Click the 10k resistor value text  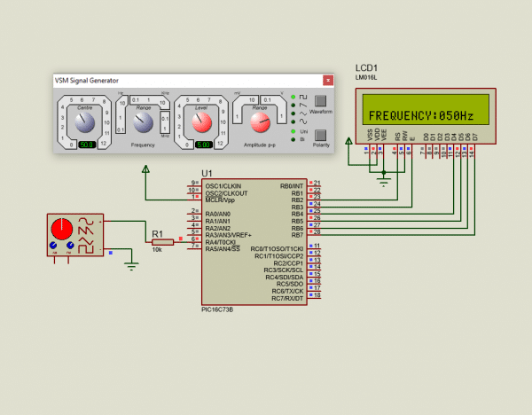[x=157, y=250]
